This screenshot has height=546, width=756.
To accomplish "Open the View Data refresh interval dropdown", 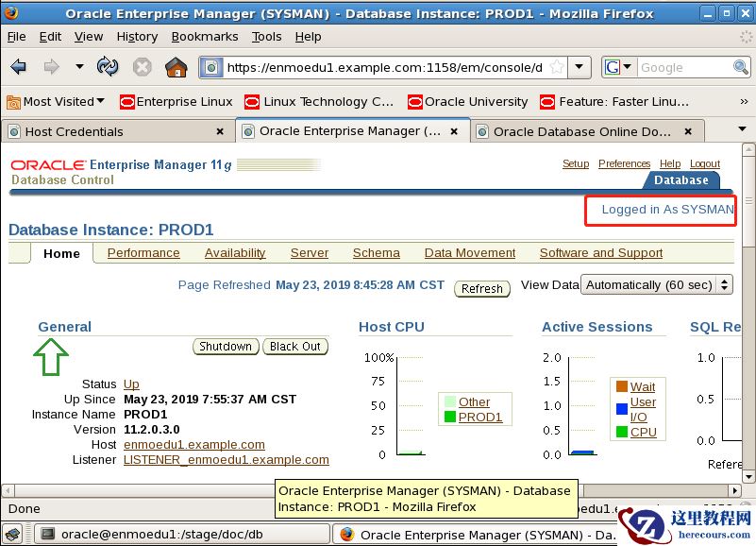I will coord(657,284).
